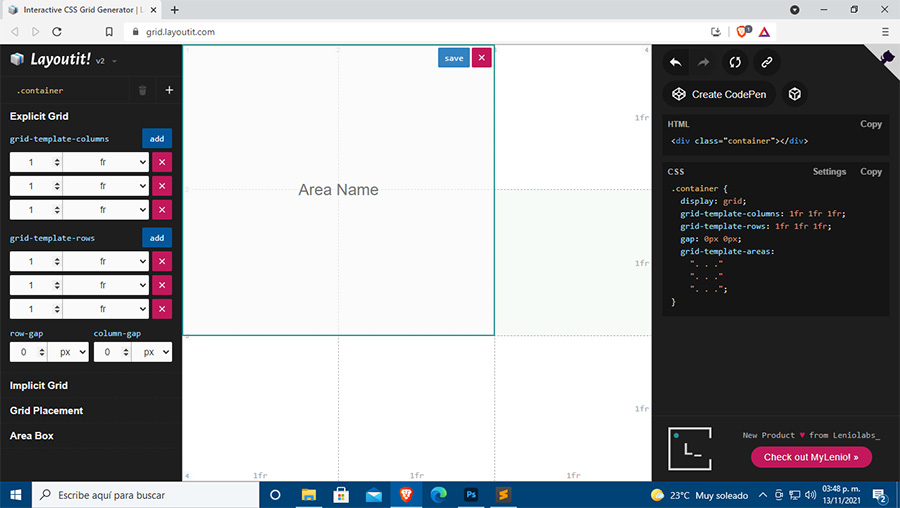Click the undo arrow icon
This screenshot has width=900, height=508.
click(676, 62)
